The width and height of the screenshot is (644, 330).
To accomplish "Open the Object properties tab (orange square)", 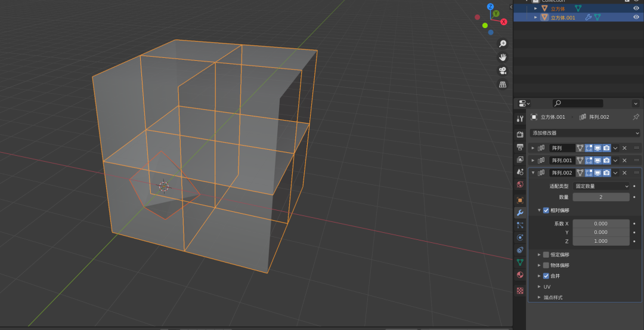I will point(520,200).
